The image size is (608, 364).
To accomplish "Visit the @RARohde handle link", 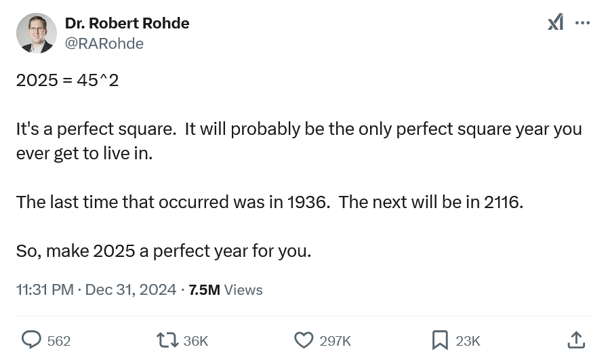I will pos(104,43).
